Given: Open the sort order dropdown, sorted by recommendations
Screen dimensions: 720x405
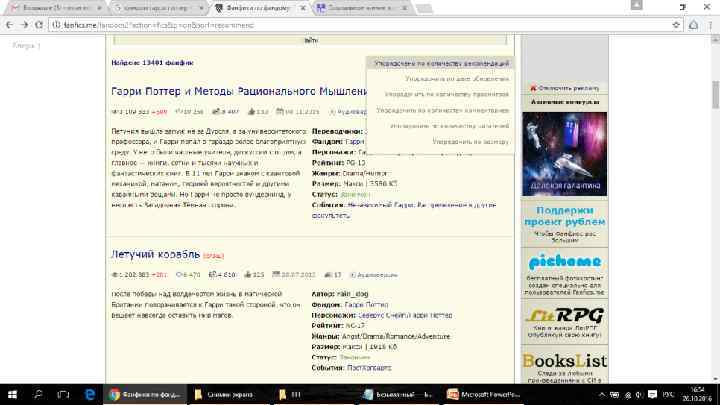Looking at the screenshot, I should click(441, 63).
